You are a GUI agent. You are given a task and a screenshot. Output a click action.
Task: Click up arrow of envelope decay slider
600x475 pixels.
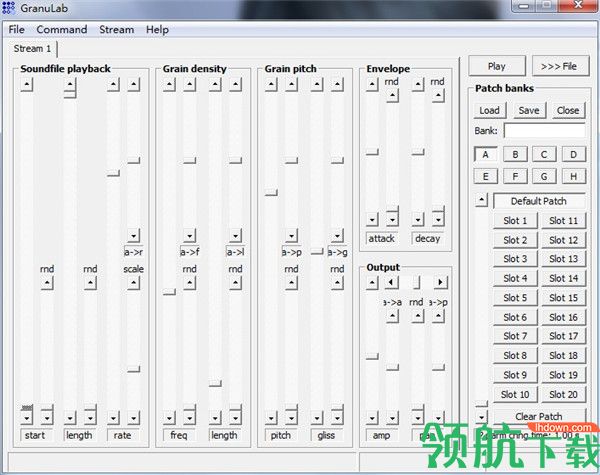pos(418,84)
